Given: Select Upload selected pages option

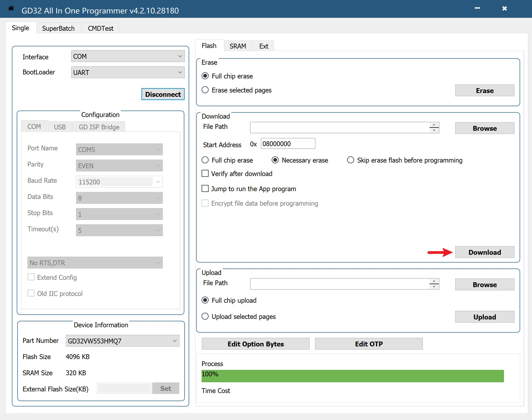Looking at the screenshot, I should tap(205, 316).
